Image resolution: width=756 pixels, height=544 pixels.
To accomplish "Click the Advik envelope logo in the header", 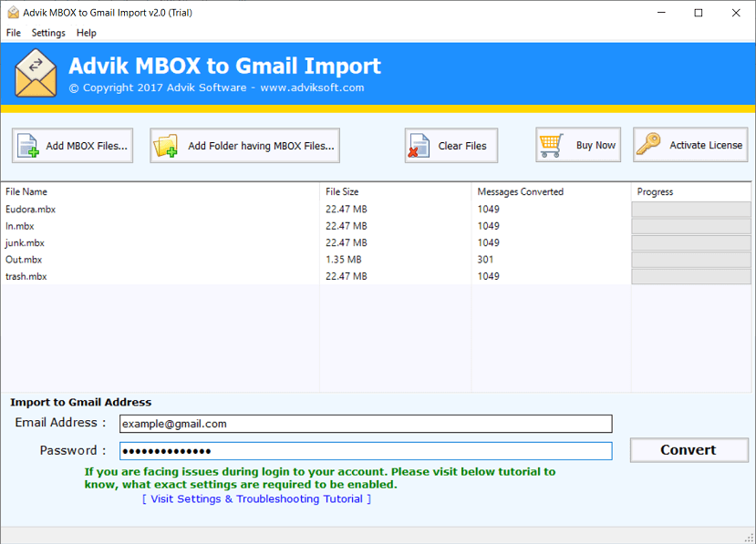I will (35, 73).
